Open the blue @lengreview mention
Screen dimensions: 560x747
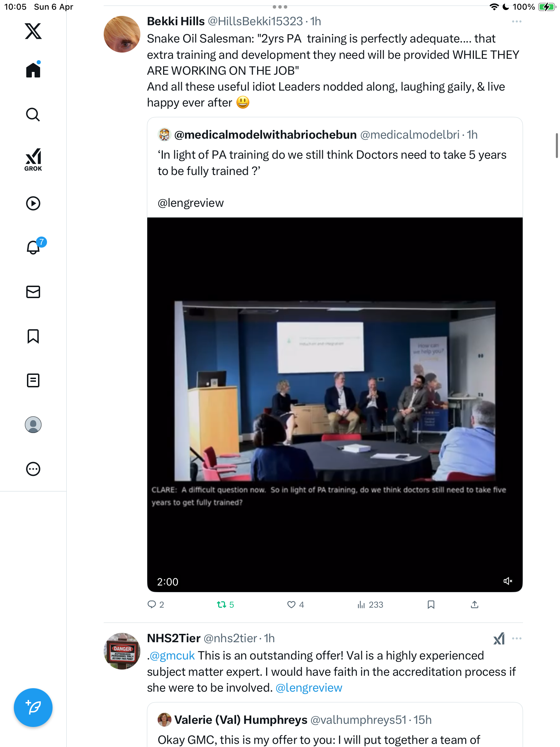point(309,688)
